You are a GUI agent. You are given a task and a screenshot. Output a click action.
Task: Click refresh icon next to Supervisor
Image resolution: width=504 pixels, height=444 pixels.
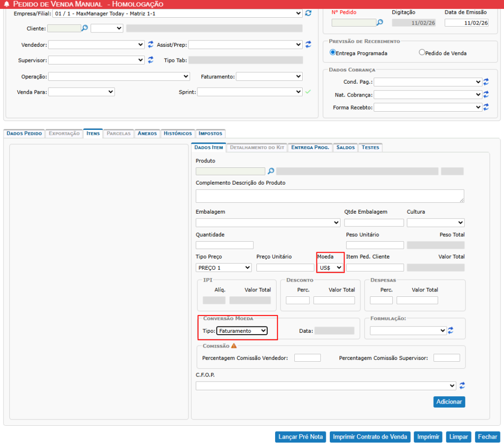151,60
